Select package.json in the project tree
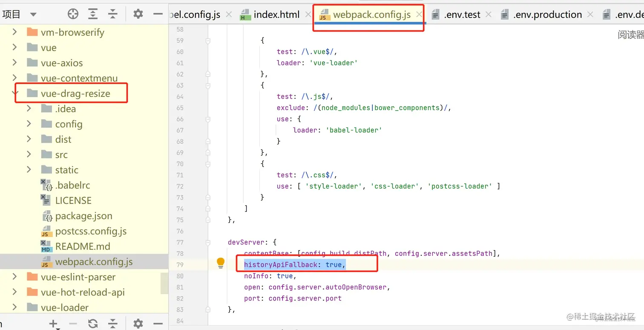The width and height of the screenshot is (644, 330). point(84,216)
